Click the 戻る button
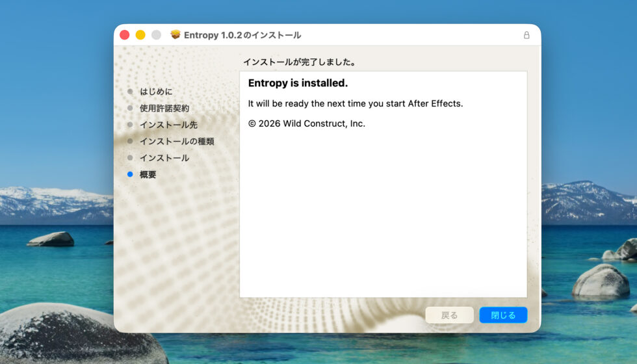 click(449, 315)
